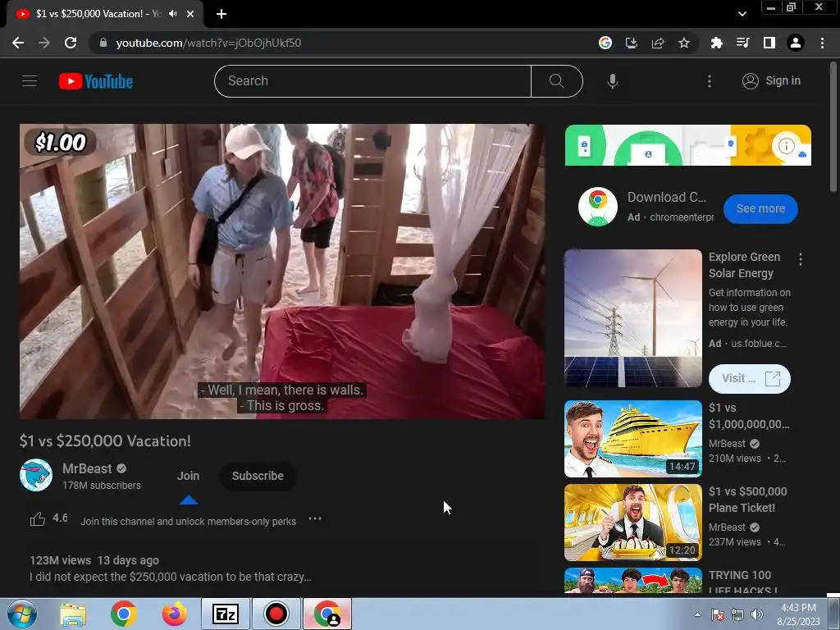The image size is (840, 630).
Task: Open File Explorer from taskbar
Action: tap(73, 614)
